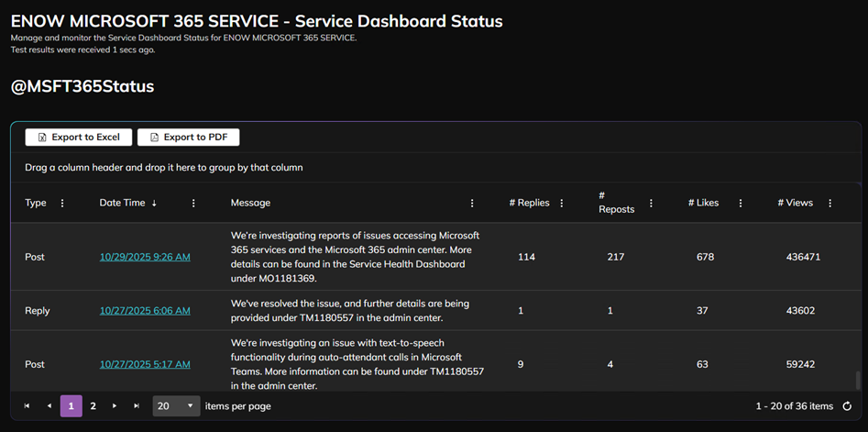Go to the previous page arrow
This screenshot has width=868, height=432.
click(49, 406)
